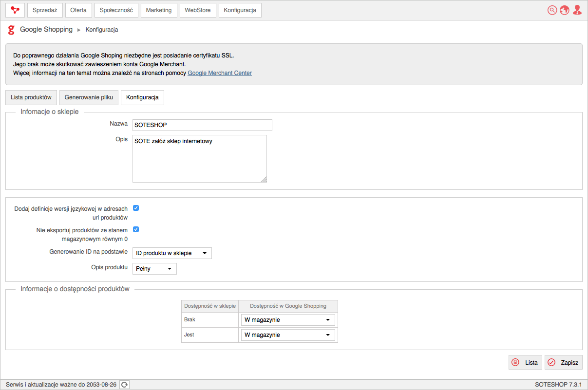Image resolution: width=588 pixels, height=390 pixels.
Task: Switch to Generowanie pliku tab
Action: click(x=89, y=97)
